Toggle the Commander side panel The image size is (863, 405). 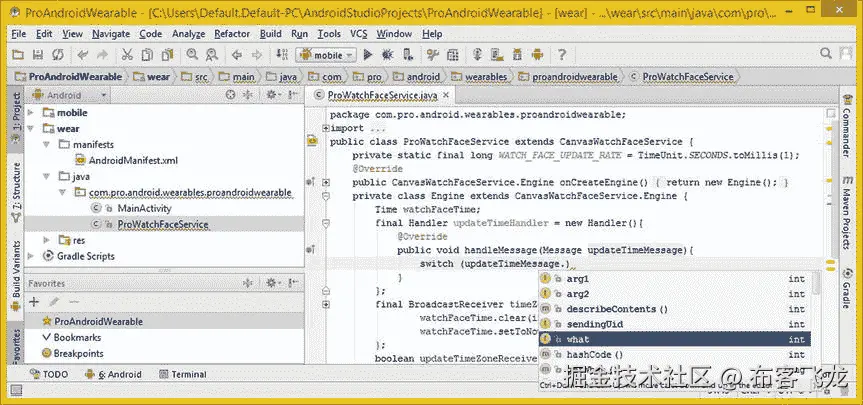(x=846, y=127)
